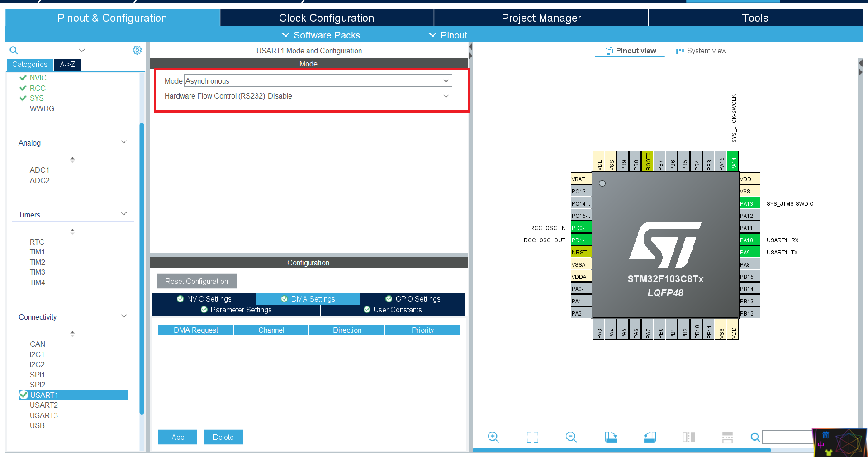Select the PB10 pin on the chip
Image resolution: width=868 pixels, height=457 pixels.
697,330
